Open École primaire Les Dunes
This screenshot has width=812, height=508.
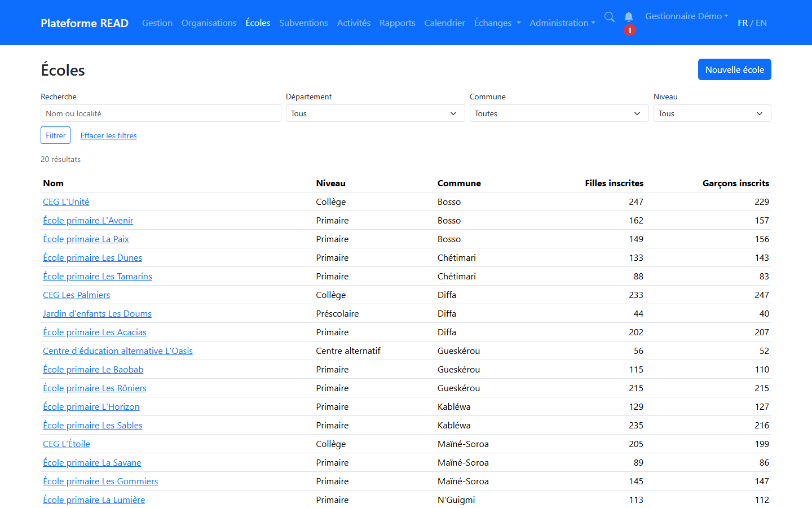point(92,258)
